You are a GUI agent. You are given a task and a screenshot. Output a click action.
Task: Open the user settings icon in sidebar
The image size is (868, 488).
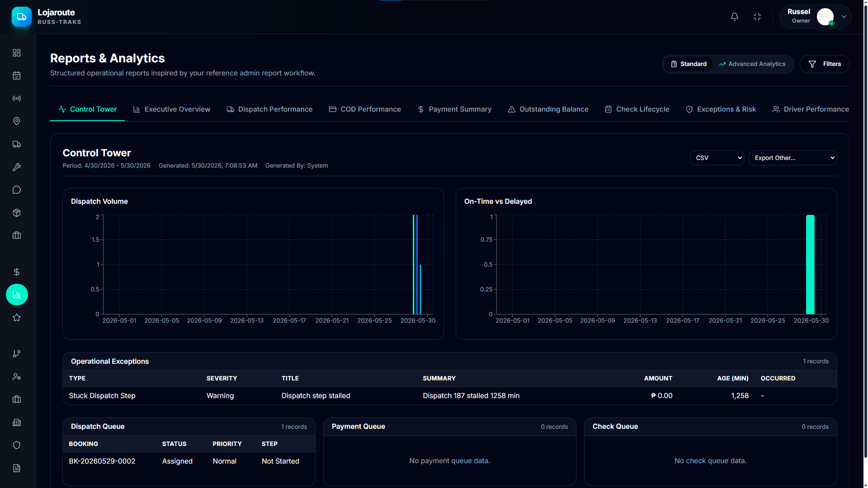coord(17,377)
